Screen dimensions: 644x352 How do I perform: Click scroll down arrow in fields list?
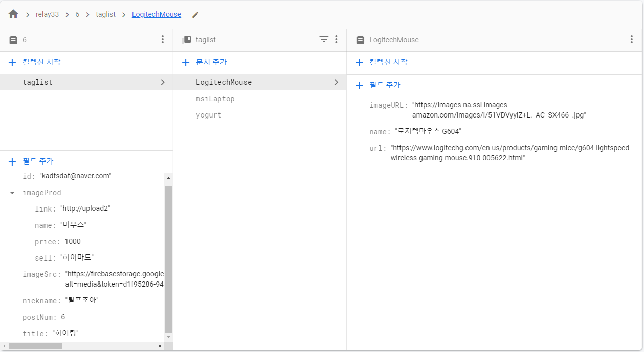(x=168, y=338)
